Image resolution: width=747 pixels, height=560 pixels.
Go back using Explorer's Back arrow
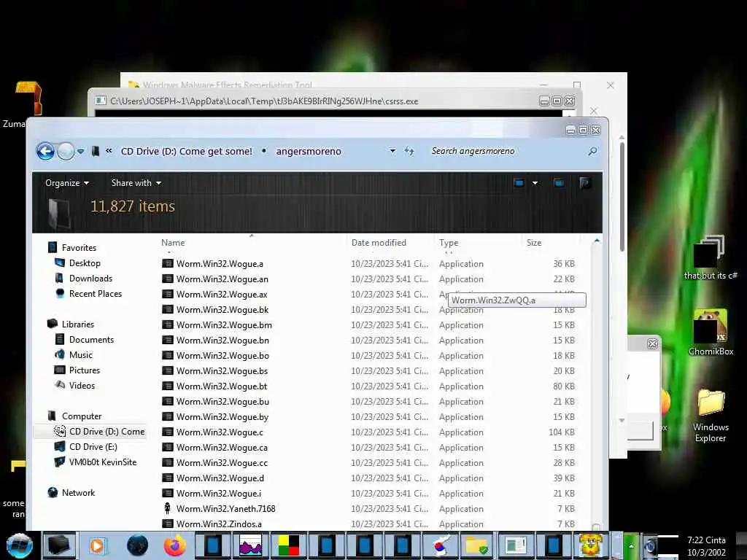pos(45,152)
